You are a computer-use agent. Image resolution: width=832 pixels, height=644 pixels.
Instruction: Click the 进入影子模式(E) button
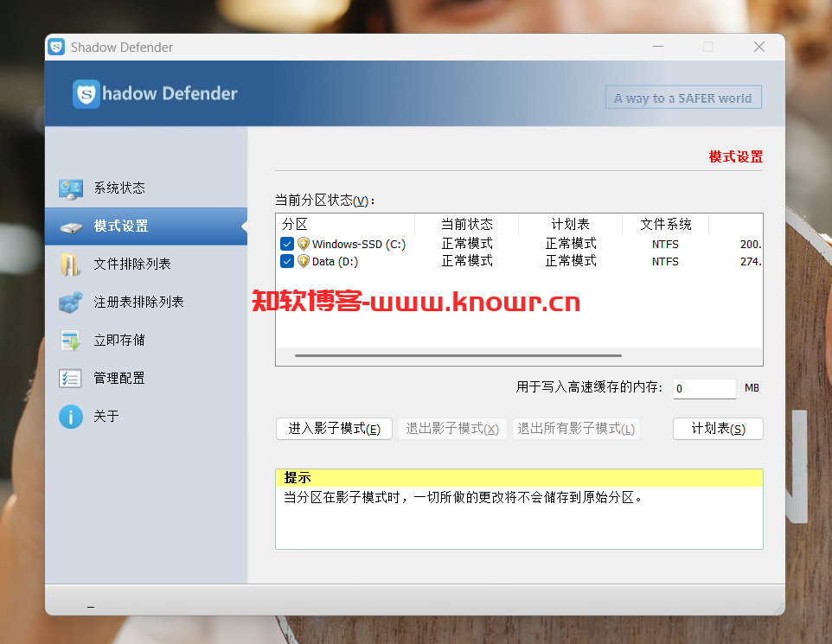click(335, 429)
